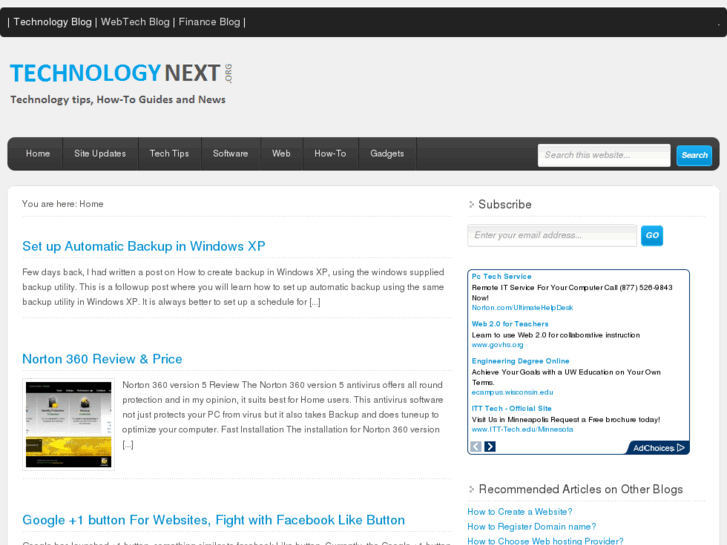Click the ad panel next arrow
The width and height of the screenshot is (727, 545).
pyautogui.click(x=490, y=446)
